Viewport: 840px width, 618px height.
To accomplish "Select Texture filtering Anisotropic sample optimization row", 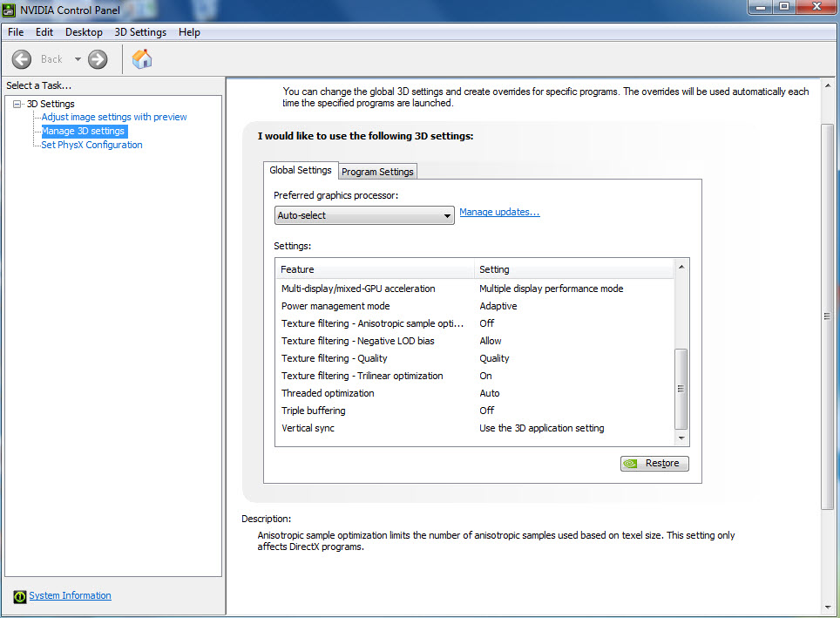I will pos(475,323).
